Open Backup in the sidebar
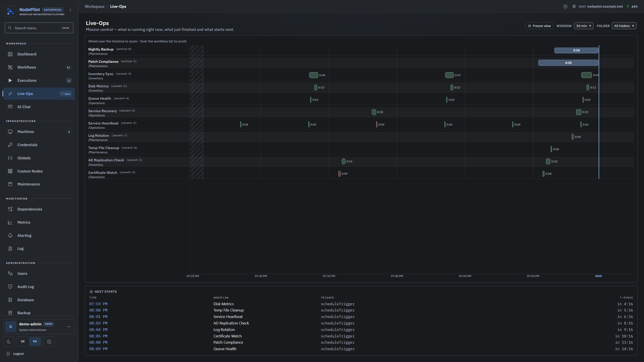Screen dimensions: 644x362 39,313
